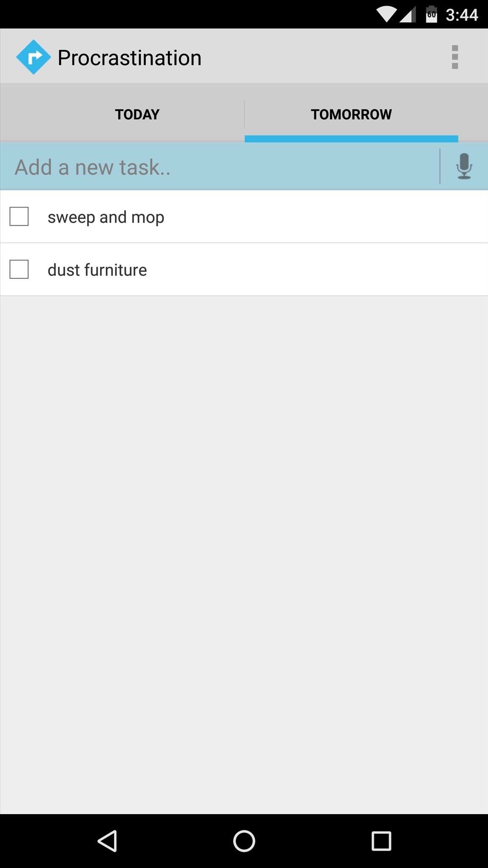Start voice input with the microphone icon
The image size is (488, 868).
pyautogui.click(x=464, y=166)
